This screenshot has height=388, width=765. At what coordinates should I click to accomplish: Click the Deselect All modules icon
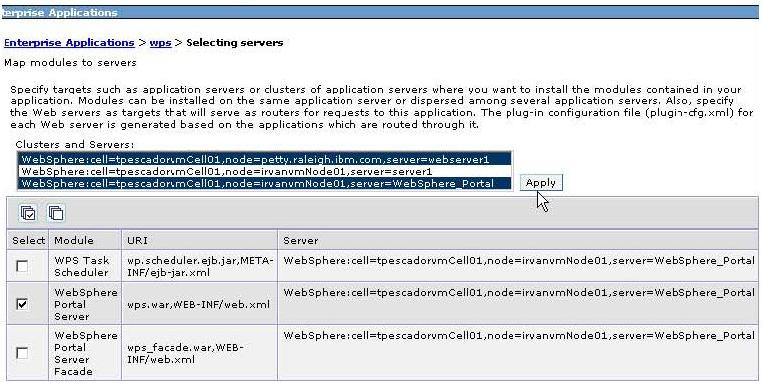pyautogui.click(x=56, y=213)
